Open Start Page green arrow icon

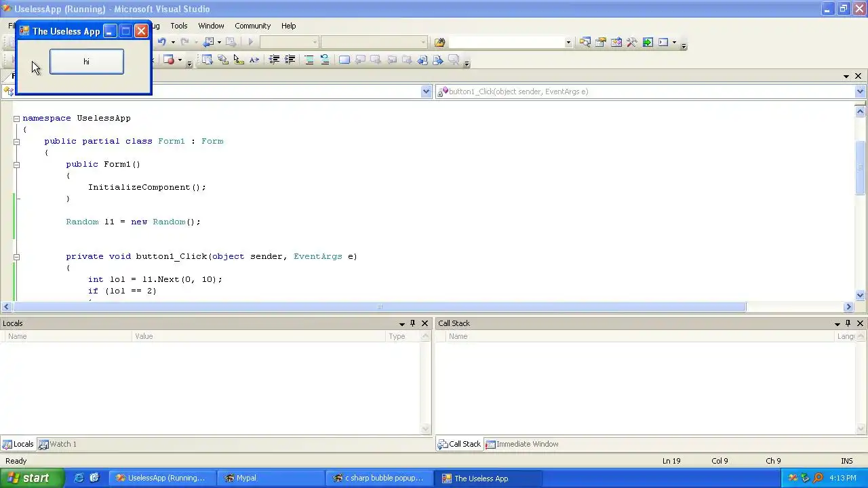[648, 42]
